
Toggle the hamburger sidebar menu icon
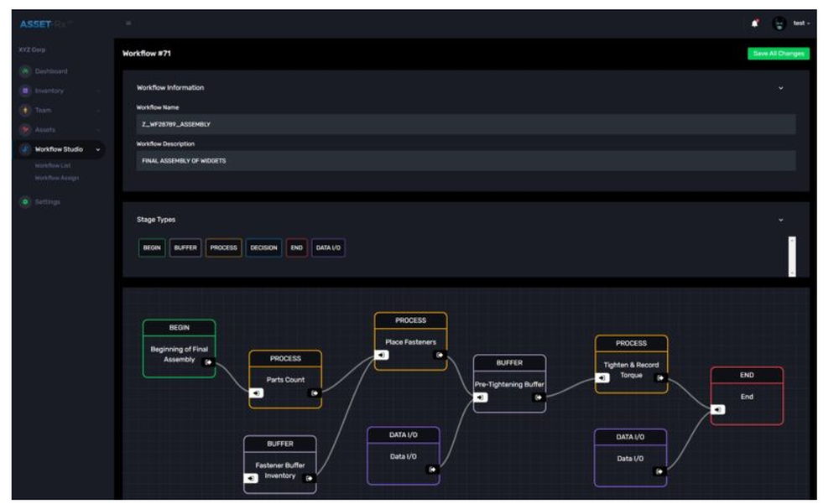[128, 23]
